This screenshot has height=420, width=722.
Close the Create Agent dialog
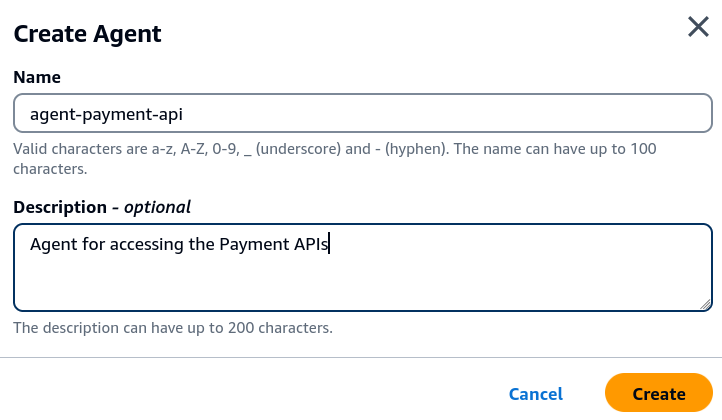[698, 27]
